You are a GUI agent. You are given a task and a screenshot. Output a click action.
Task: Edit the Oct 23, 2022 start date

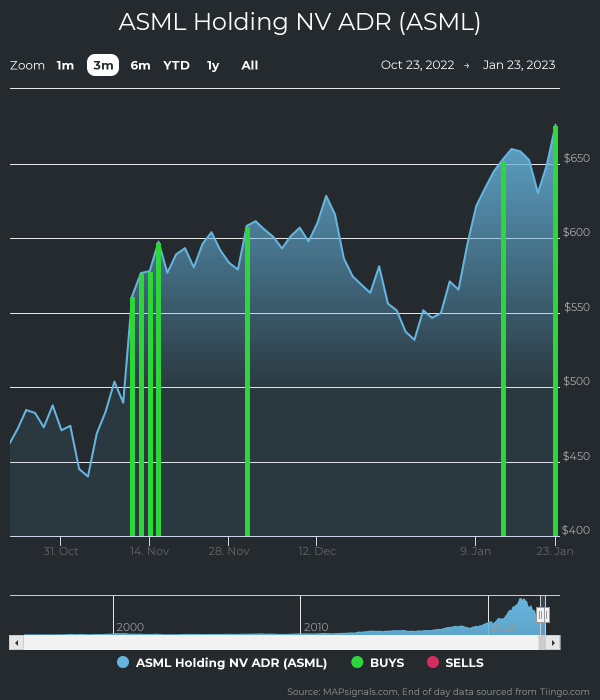pyautogui.click(x=417, y=65)
